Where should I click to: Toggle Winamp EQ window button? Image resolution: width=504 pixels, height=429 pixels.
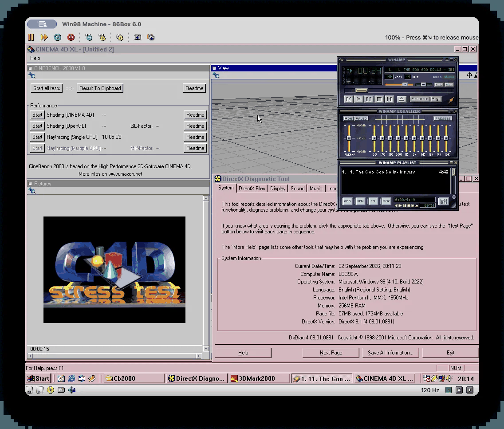coord(439,85)
